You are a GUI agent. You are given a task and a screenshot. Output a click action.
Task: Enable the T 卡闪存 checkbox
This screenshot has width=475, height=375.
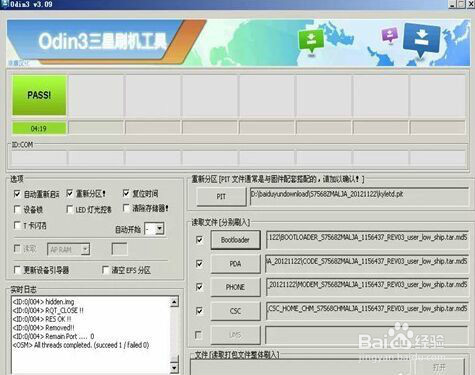(17, 225)
